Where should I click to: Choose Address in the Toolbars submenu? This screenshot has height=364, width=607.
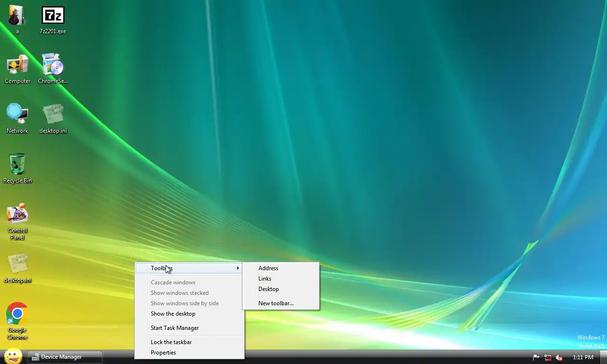[x=281, y=268]
